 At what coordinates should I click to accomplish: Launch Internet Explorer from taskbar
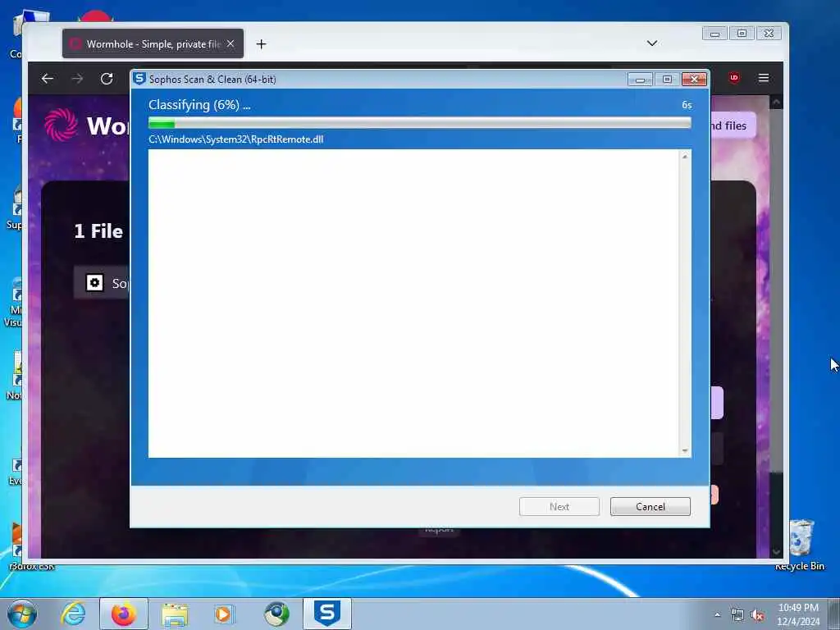73,614
